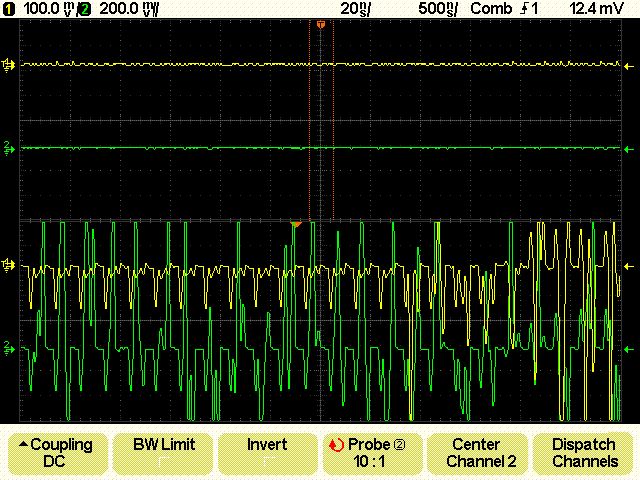This screenshot has height=480, width=640.
Task: Click the orange trigger triangle in the lower window
Action: click(x=296, y=224)
